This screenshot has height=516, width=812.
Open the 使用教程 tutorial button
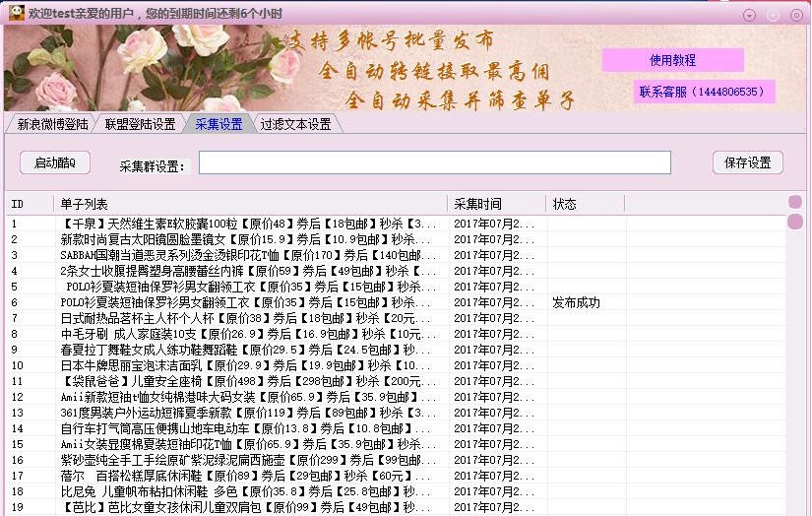(x=672, y=60)
